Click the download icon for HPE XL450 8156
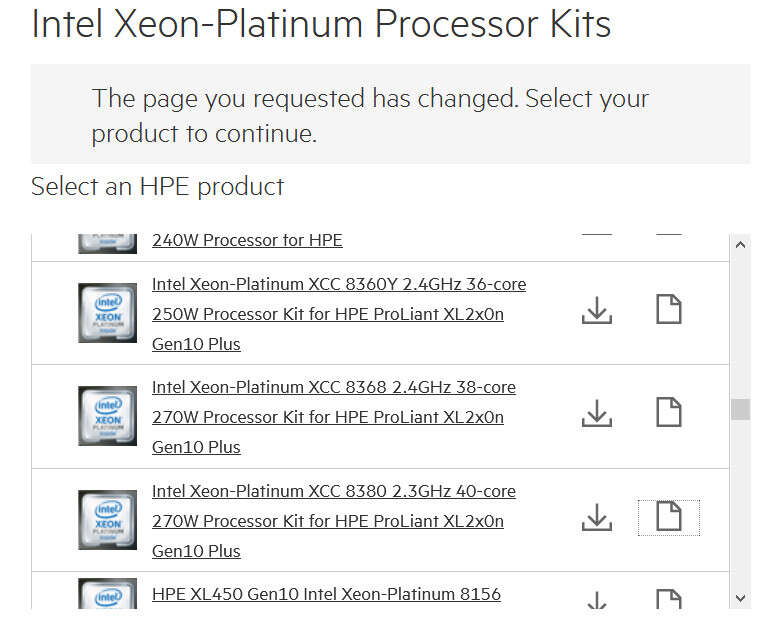Viewport: 768px width, 618px height. tap(597, 602)
